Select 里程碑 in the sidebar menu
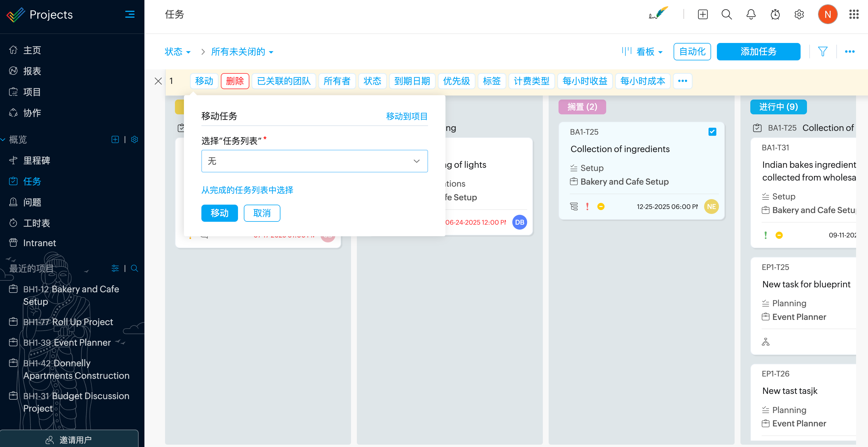The height and width of the screenshot is (447, 868). (36, 160)
